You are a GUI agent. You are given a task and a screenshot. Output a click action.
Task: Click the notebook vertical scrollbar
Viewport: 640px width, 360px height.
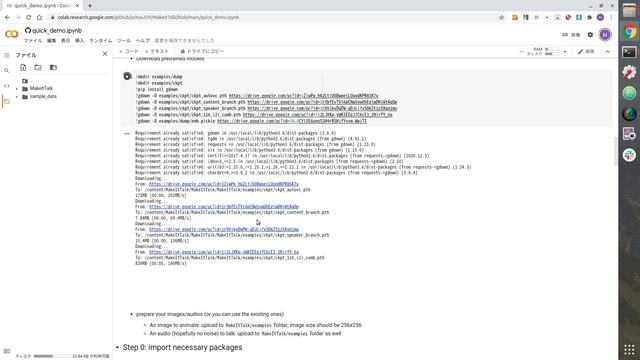pos(615,152)
